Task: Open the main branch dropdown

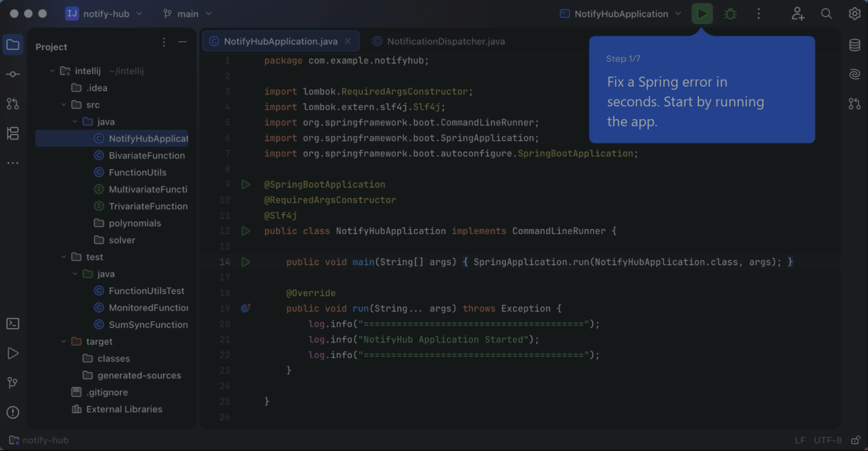Action: 187,13
